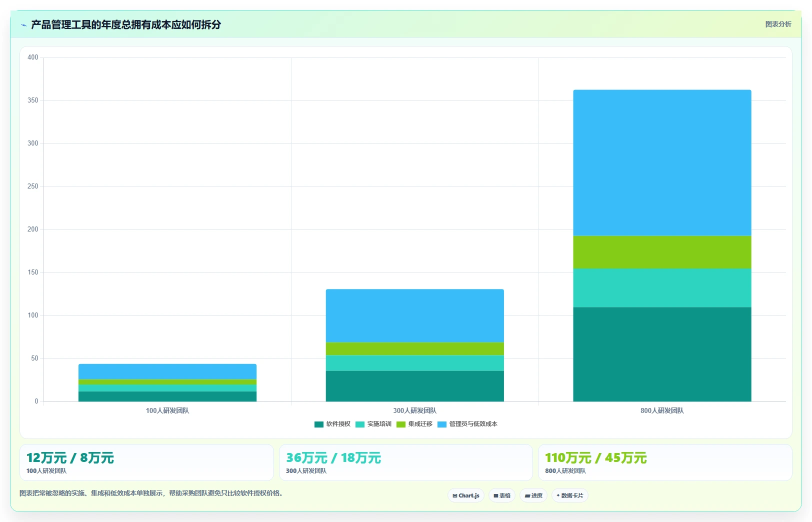Click the 集成迁移 legend label
Image resolution: width=812 pixels, height=522 pixels.
tap(420, 424)
